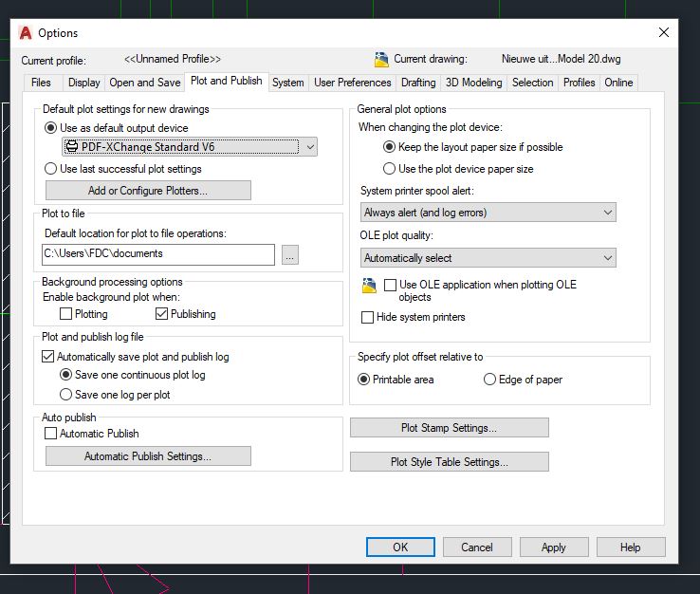
Task: Open the OLE plot quality dropdown
Action: click(488, 258)
